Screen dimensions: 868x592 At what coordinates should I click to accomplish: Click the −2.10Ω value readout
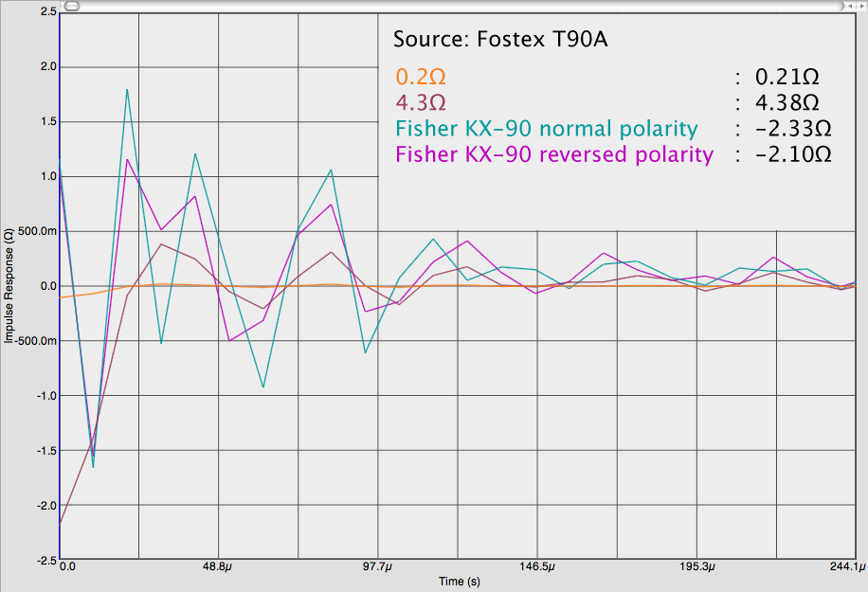[793, 153]
